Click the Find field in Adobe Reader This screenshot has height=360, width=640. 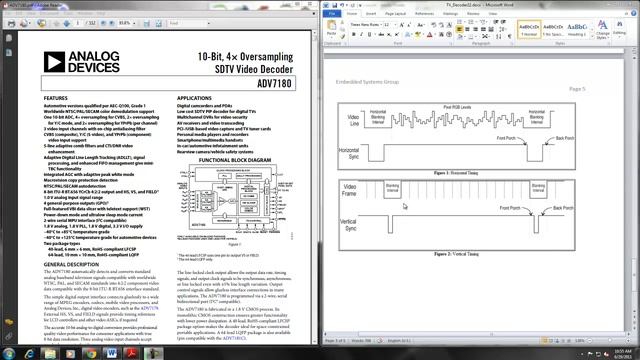pyautogui.click(x=187, y=23)
